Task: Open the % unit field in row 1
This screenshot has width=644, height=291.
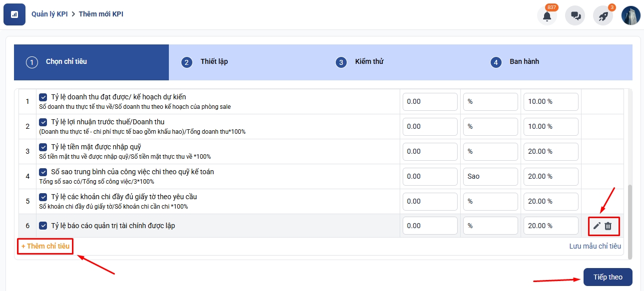Action: 490,101
